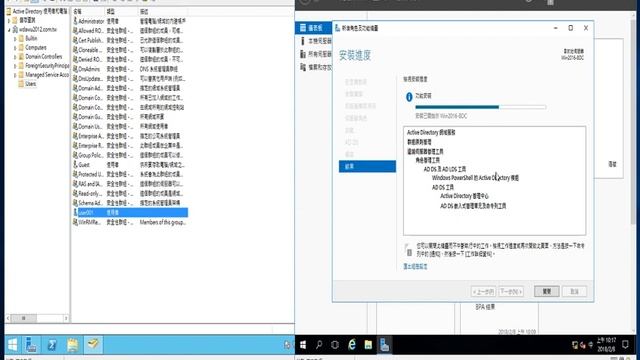Open Action Center notification icon in tray
Image resolution: width=640 pixels, height=360 pixels.
click(x=625, y=345)
